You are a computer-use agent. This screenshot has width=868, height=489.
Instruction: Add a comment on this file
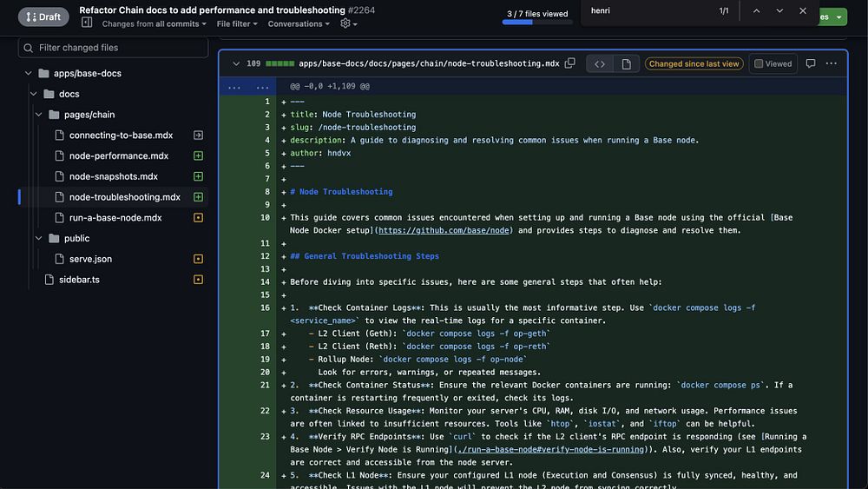pyautogui.click(x=810, y=63)
